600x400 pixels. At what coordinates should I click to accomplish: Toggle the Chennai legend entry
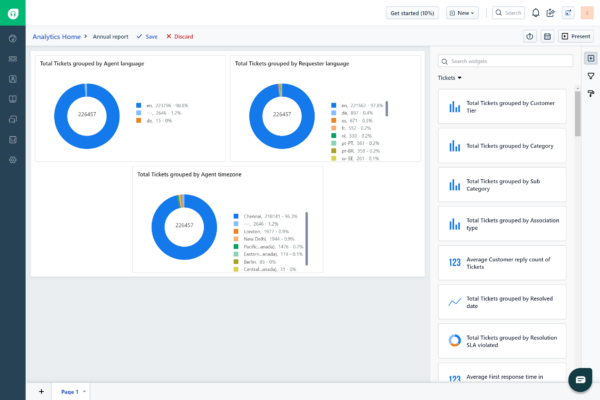266,216
